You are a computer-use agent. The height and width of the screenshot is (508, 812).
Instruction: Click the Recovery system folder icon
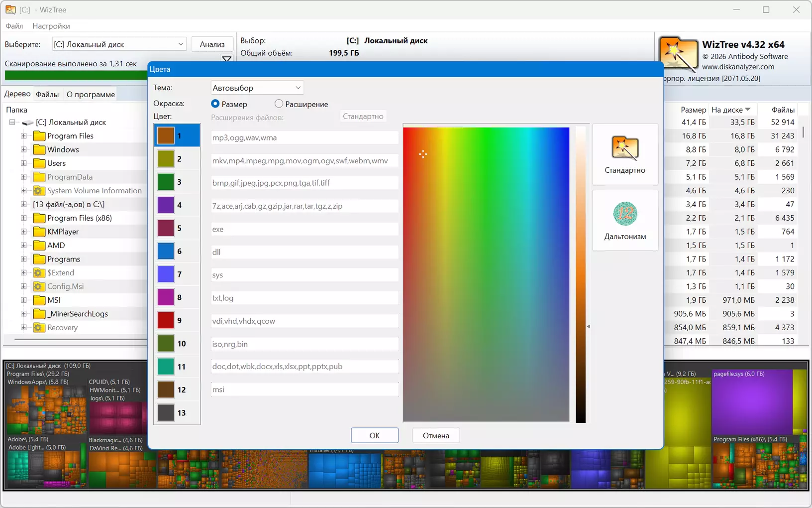pyautogui.click(x=39, y=328)
